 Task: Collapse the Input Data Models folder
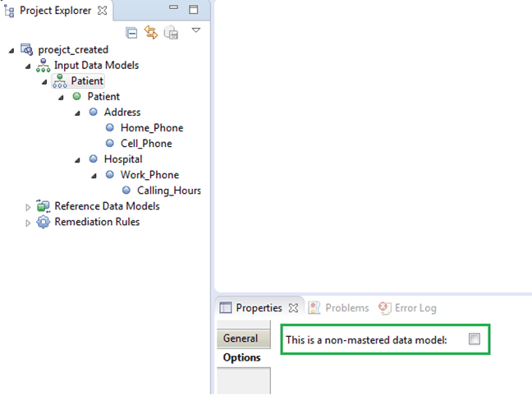coord(28,67)
